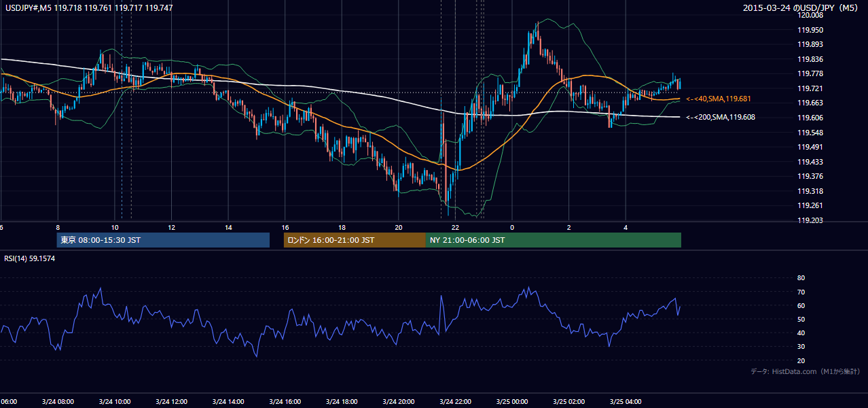Click price level 119.203 on axis
The image size is (868, 408).
809,220
